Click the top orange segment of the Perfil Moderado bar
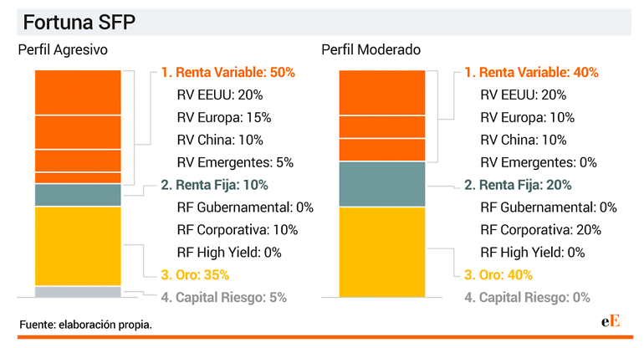 click(381, 92)
